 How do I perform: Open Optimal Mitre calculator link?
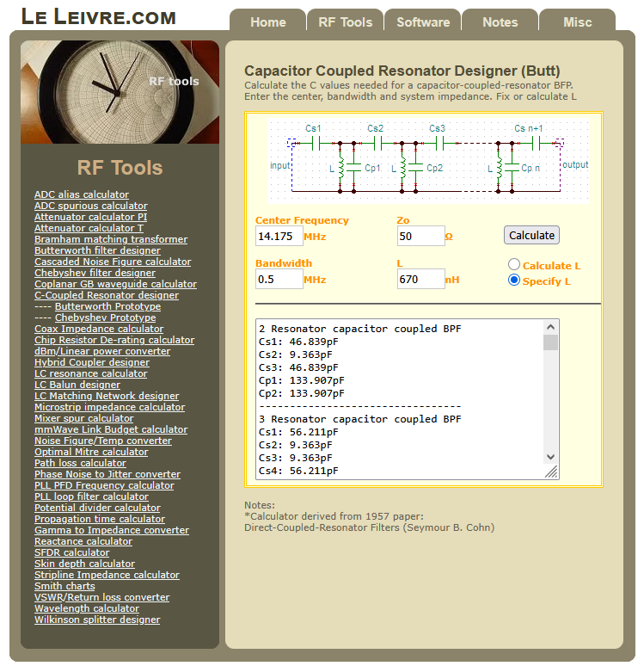pyautogui.click(x=91, y=452)
